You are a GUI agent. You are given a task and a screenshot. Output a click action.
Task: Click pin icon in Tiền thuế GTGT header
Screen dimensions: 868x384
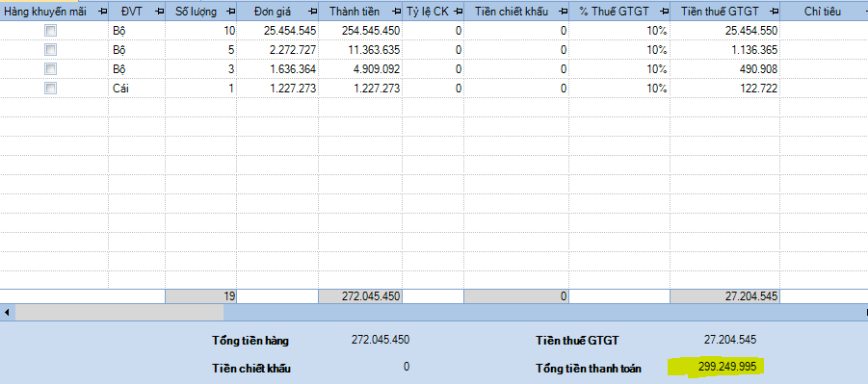pos(775,12)
